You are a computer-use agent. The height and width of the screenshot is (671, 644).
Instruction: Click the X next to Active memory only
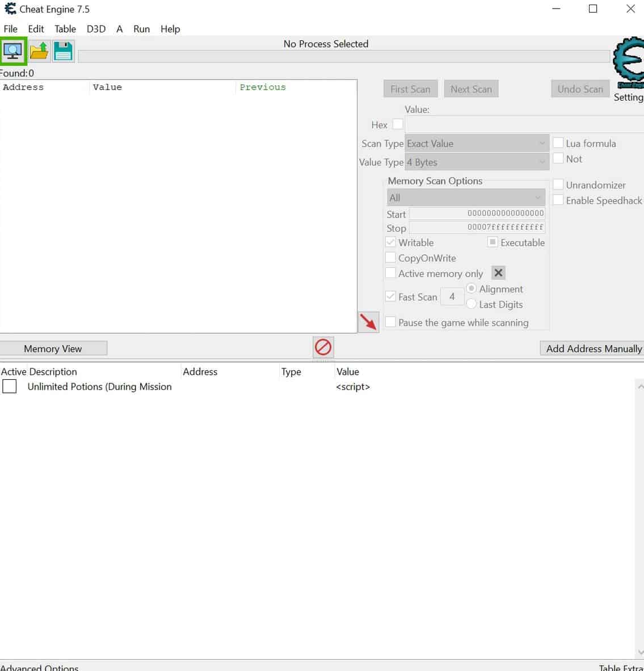pos(498,273)
